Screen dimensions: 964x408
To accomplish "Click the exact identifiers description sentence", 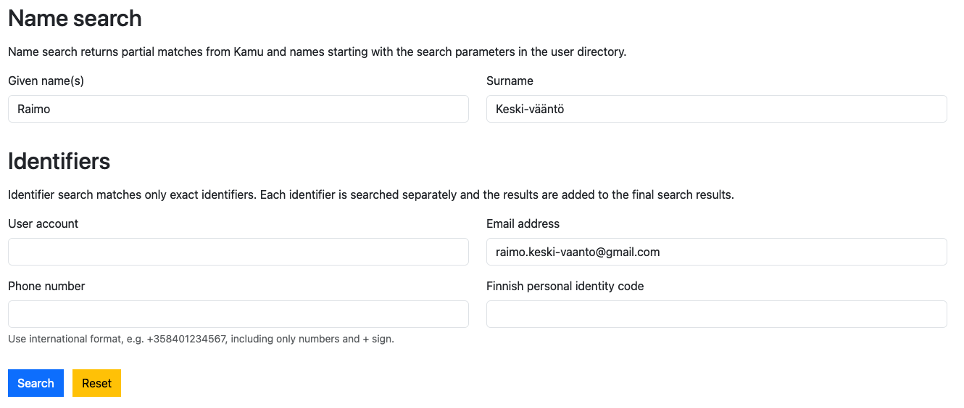I will [371, 194].
